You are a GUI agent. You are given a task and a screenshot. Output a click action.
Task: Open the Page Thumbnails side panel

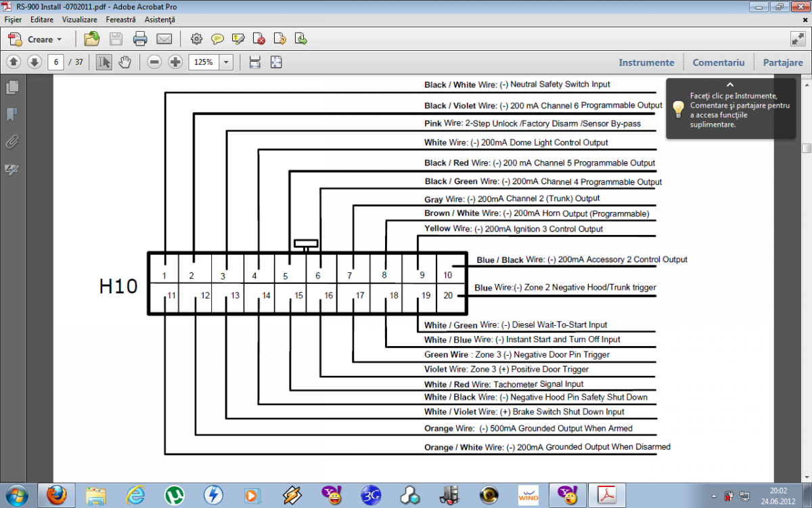point(12,87)
